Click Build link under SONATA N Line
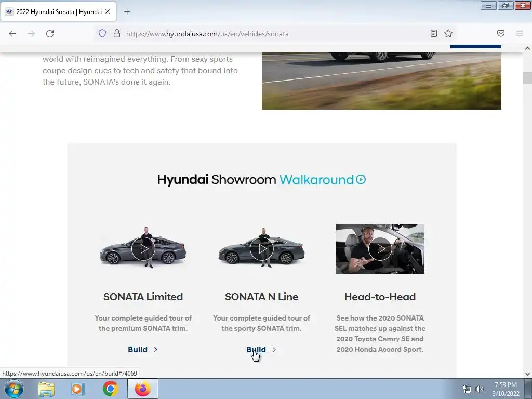Screen dimensions: 532x399 [x=256, y=350]
